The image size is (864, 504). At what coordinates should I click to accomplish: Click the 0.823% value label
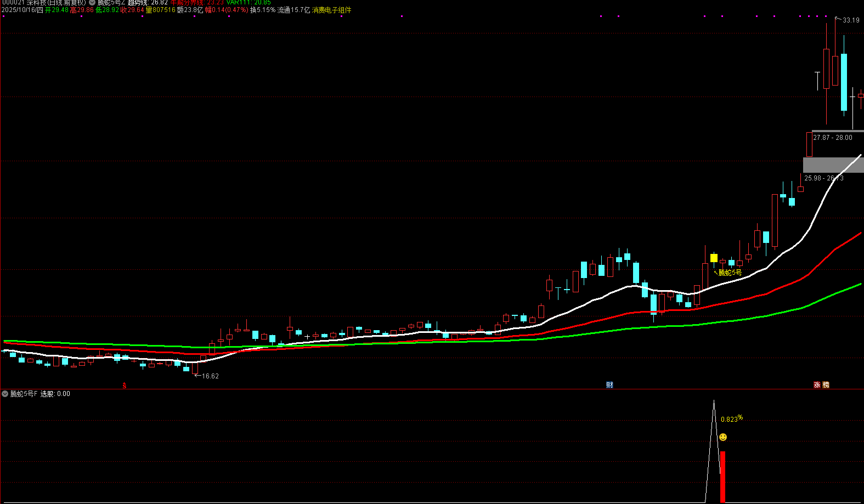(732, 418)
